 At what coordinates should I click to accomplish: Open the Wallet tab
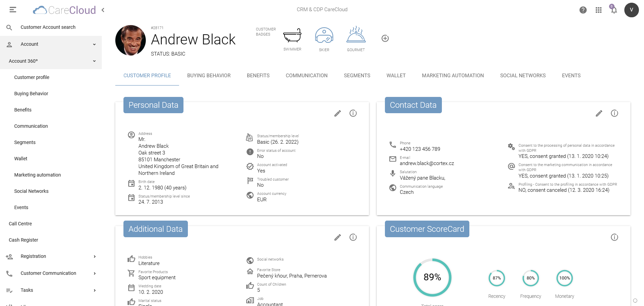(396, 76)
